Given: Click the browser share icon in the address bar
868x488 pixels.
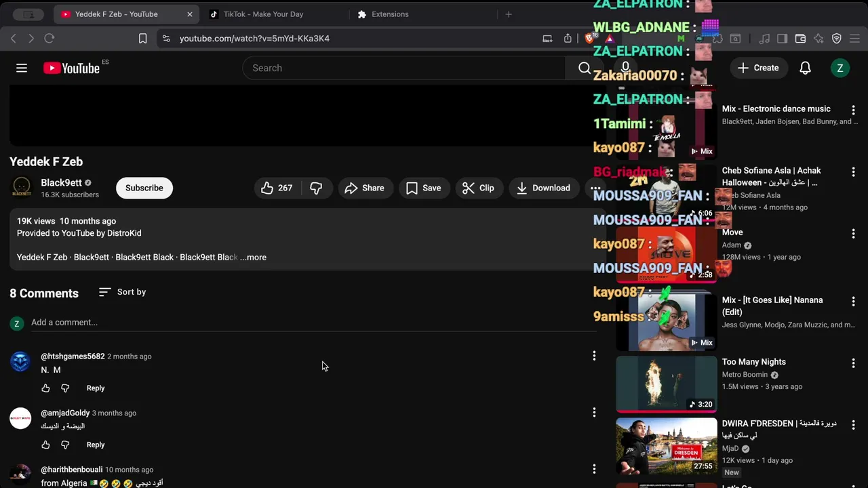Looking at the screenshot, I should pyautogui.click(x=568, y=39).
